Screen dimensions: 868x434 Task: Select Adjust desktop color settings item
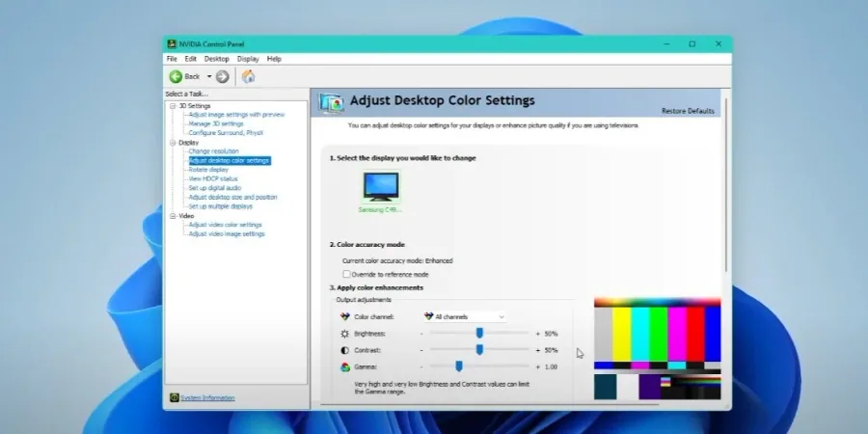(230, 160)
